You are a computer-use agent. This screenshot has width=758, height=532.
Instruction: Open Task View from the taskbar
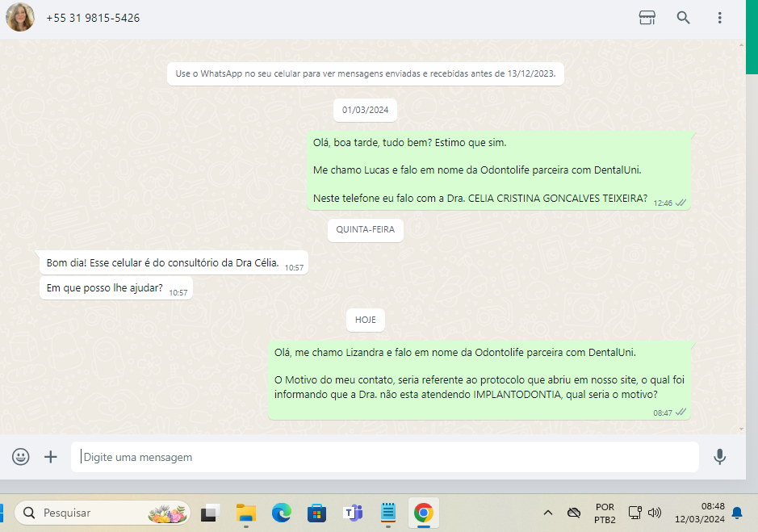[x=211, y=513]
